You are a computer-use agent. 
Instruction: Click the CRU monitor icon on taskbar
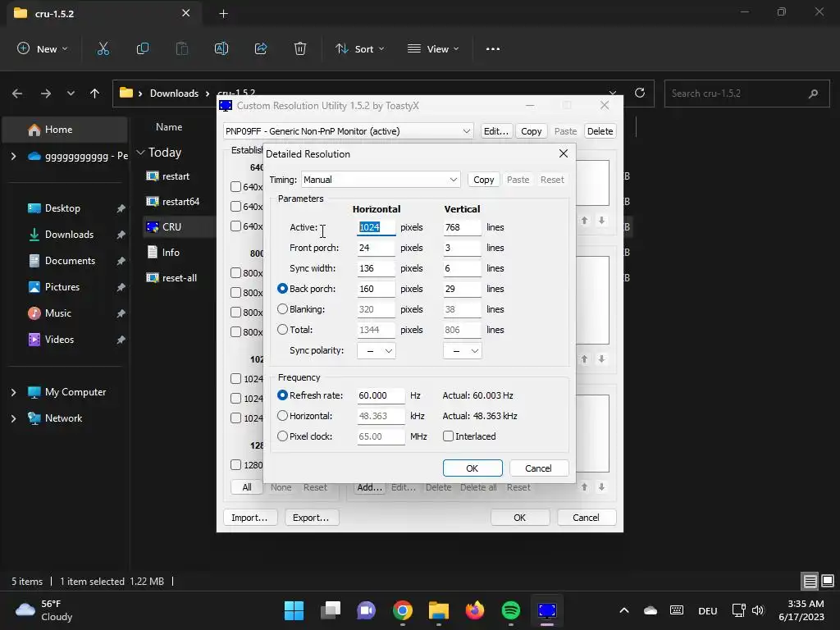point(547,610)
